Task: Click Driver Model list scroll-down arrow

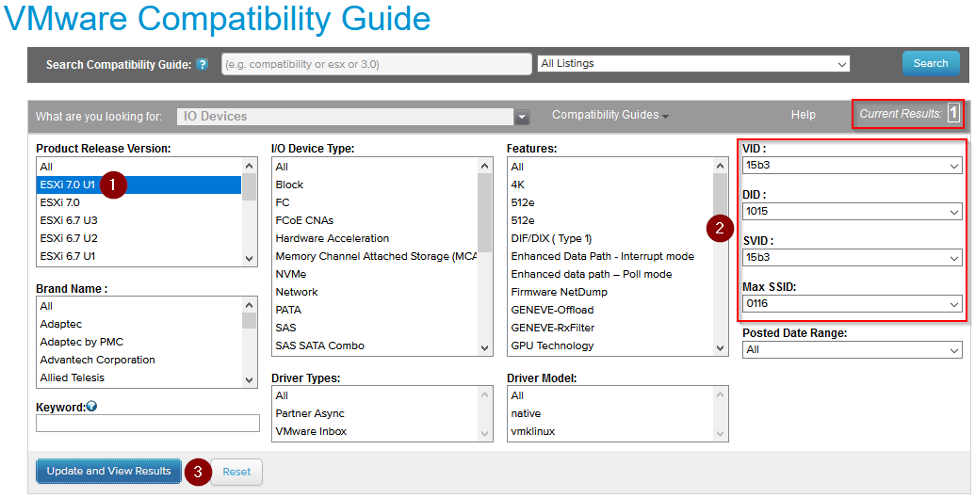Action: 720,434
